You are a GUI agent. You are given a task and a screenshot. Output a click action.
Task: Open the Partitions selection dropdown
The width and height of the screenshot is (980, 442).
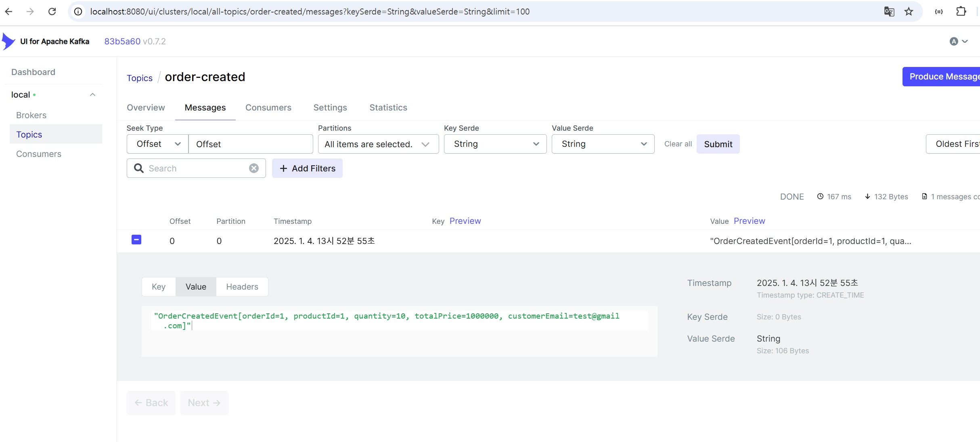tap(378, 144)
